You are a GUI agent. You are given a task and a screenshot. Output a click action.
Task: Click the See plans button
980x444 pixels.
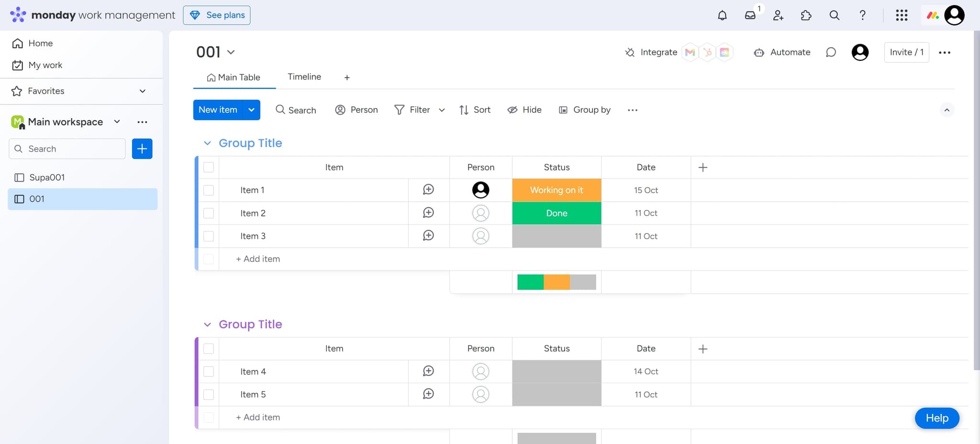pyautogui.click(x=216, y=15)
